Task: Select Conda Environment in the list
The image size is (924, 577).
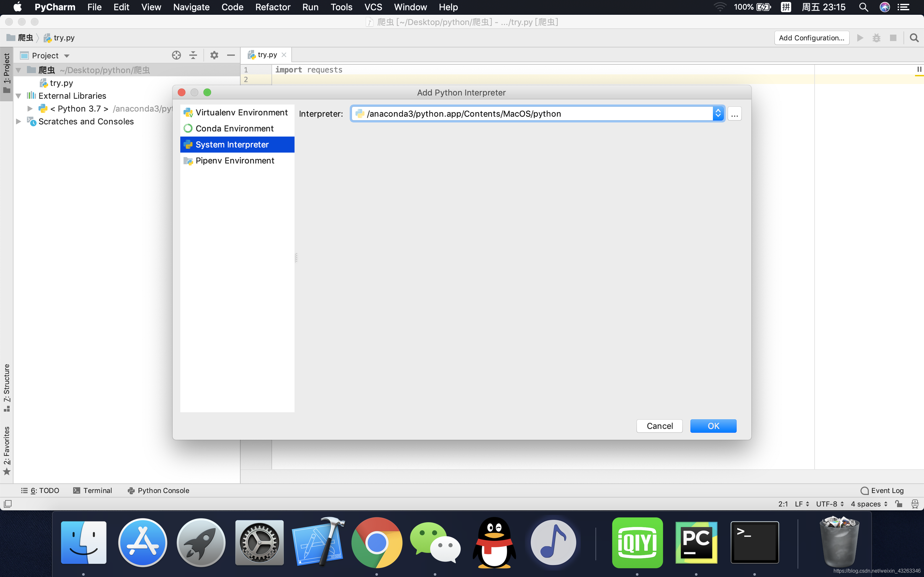Action: point(235,129)
